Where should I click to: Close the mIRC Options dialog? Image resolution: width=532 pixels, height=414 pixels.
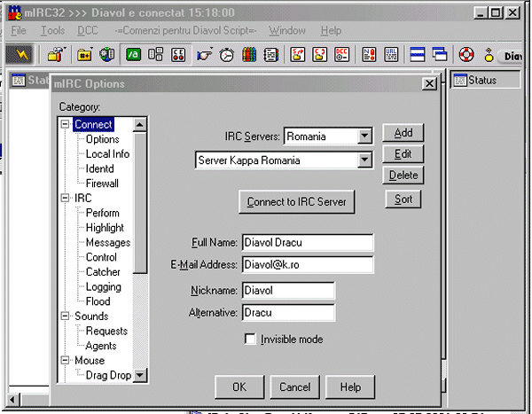point(429,83)
